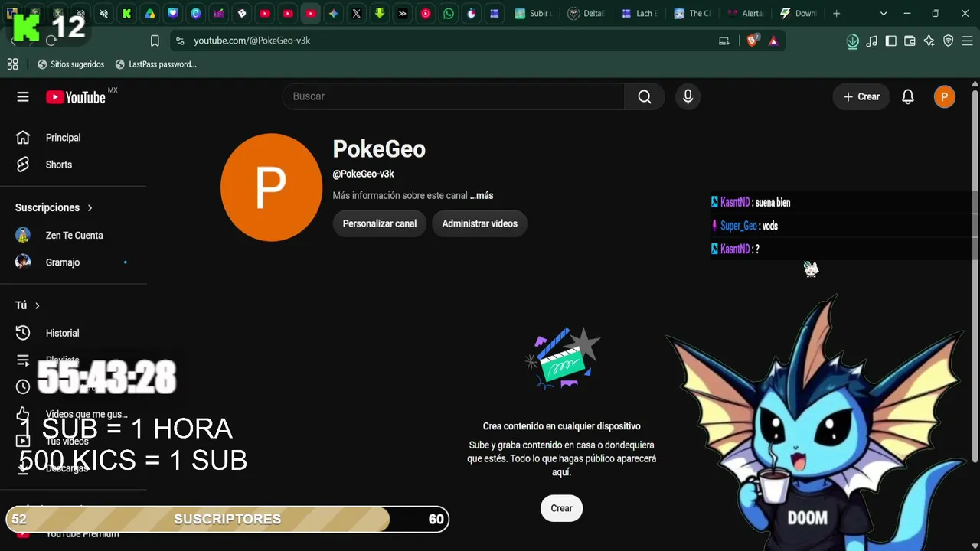The width and height of the screenshot is (980, 551).
Task: Open the browser downloads icon
Action: 853,41
